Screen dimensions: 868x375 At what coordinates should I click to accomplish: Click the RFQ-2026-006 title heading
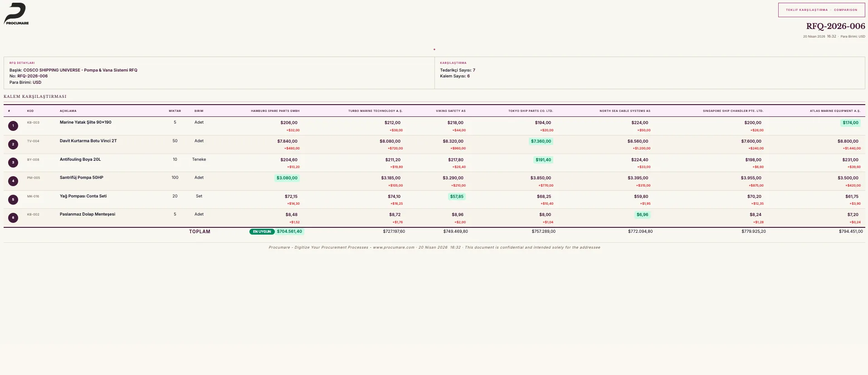point(835,26)
